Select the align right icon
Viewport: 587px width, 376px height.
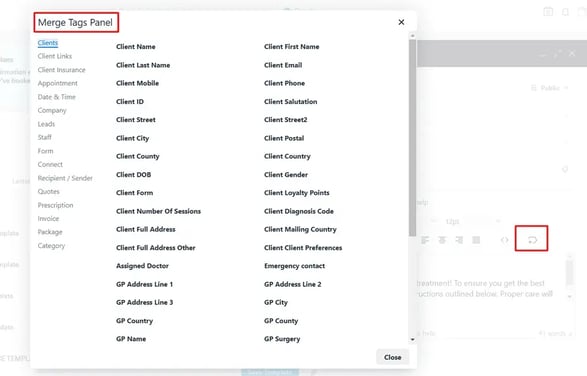[x=459, y=240]
